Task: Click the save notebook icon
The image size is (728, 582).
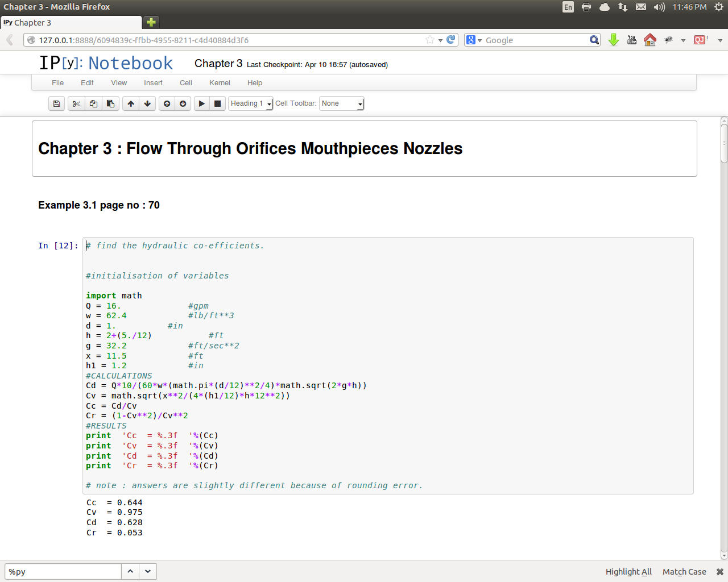Action: tap(56, 103)
